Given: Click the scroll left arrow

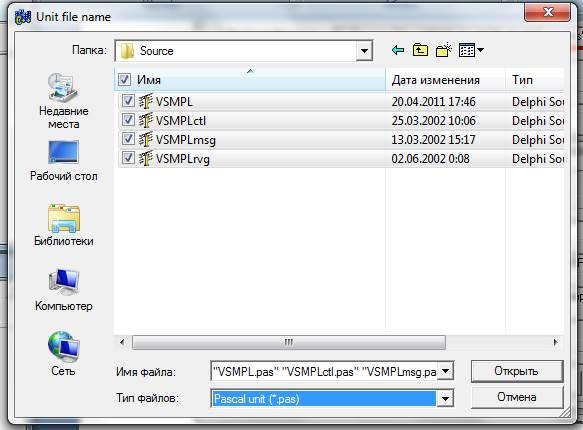Looking at the screenshot, I should pos(122,342).
